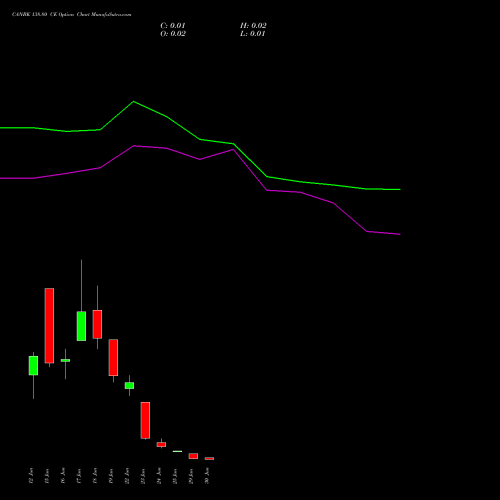
Task: Select the small doji candle above 16 Jan
Action: point(65,360)
